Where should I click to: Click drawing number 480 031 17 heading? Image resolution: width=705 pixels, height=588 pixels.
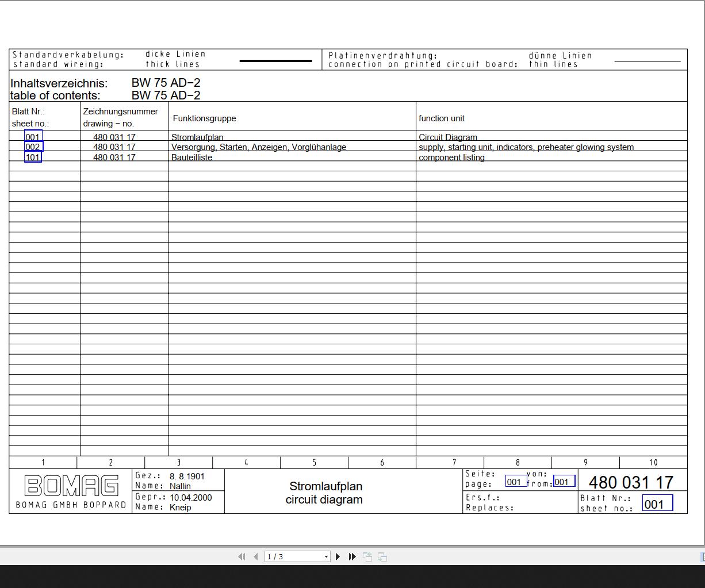click(631, 482)
